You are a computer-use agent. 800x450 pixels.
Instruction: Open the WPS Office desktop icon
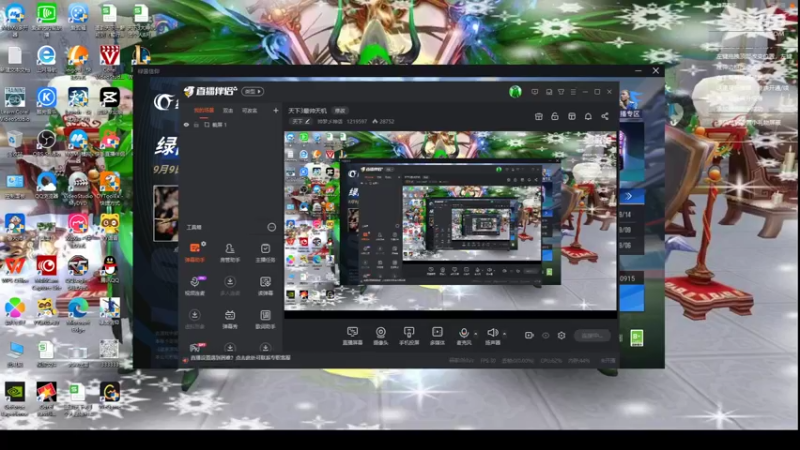click(x=15, y=269)
